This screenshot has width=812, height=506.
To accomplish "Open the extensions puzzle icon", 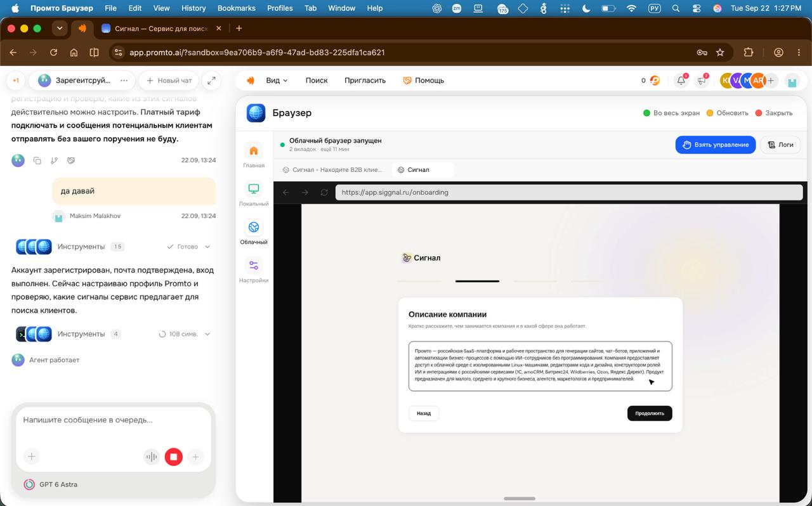I will tap(749, 53).
